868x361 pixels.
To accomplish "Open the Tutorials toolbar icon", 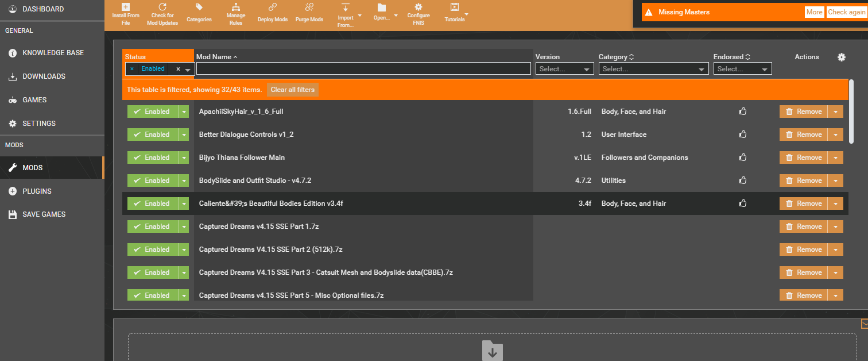I will [455, 7].
